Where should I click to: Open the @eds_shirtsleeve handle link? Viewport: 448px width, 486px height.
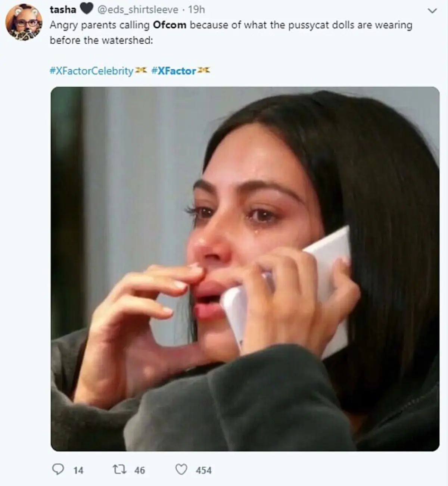138,10
